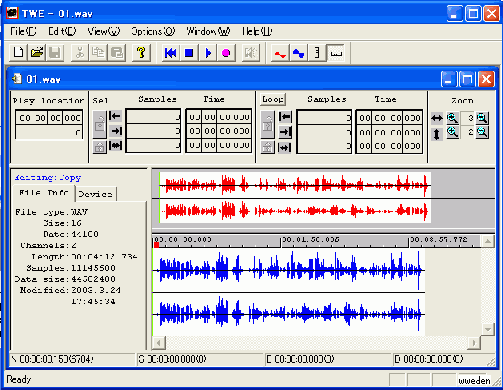503x390 pixels.
Task: Click the Ready status bar text
Action: [19, 380]
